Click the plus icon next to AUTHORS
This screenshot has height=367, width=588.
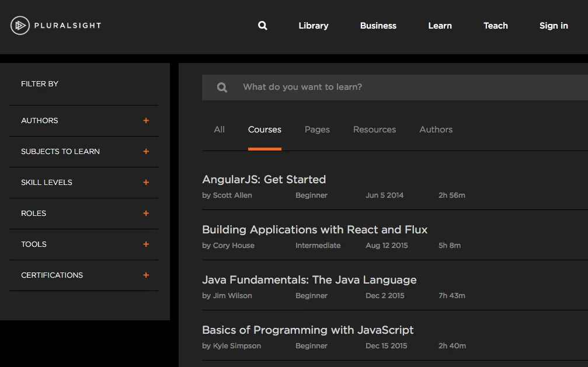pyautogui.click(x=146, y=121)
